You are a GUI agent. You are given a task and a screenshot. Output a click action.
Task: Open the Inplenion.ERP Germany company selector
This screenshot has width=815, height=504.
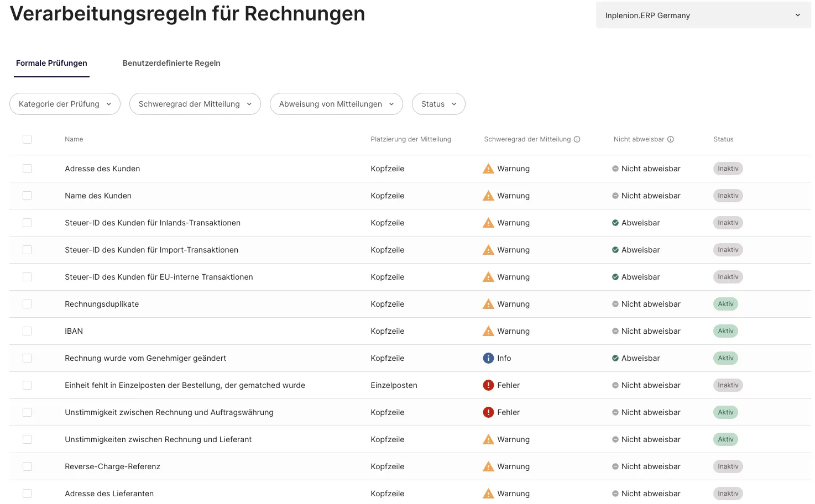(703, 15)
